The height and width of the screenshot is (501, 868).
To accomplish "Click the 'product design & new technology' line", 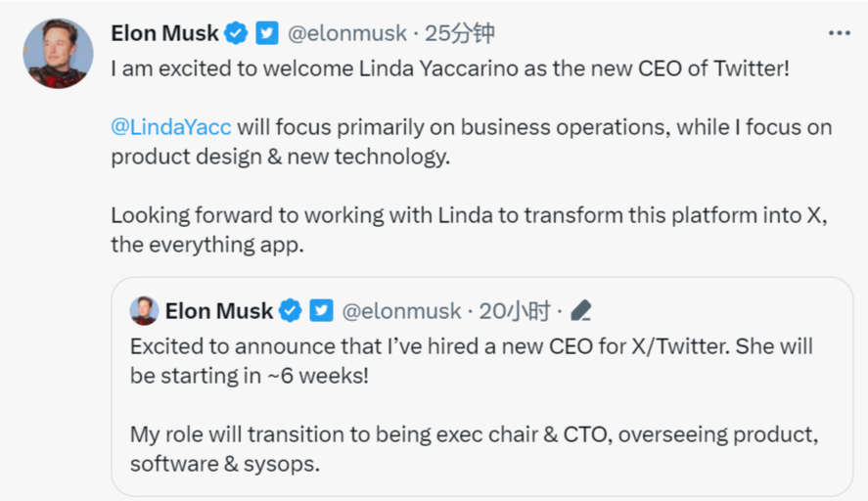I will tap(280, 157).
